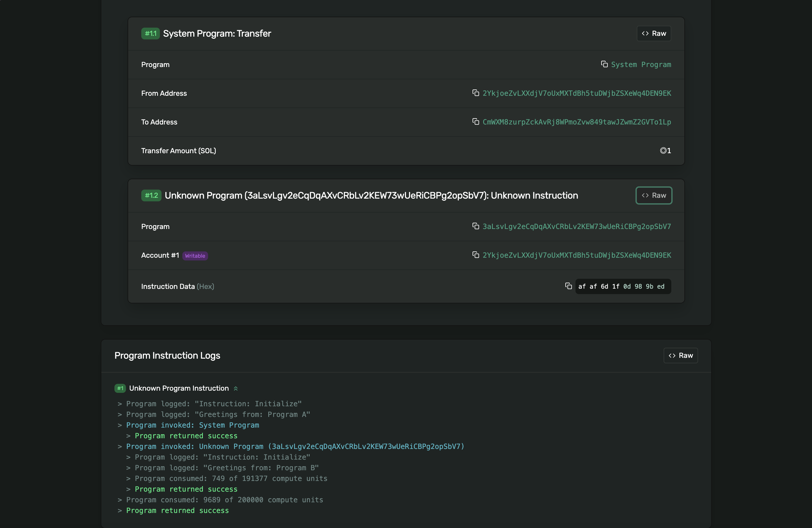Image resolution: width=812 pixels, height=528 pixels.
Task: Open the System Program link
Action: pos(641,64)
